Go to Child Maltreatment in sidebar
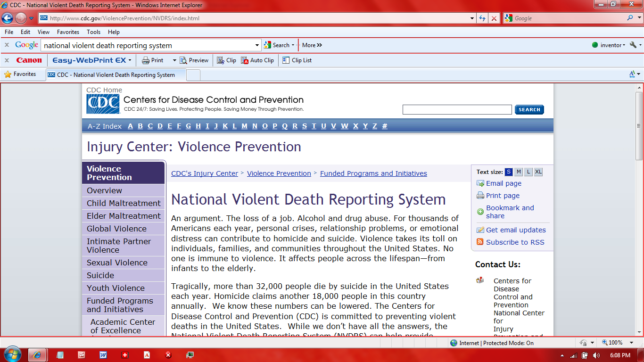Viewport: 644px width, 362px height. 124,203
